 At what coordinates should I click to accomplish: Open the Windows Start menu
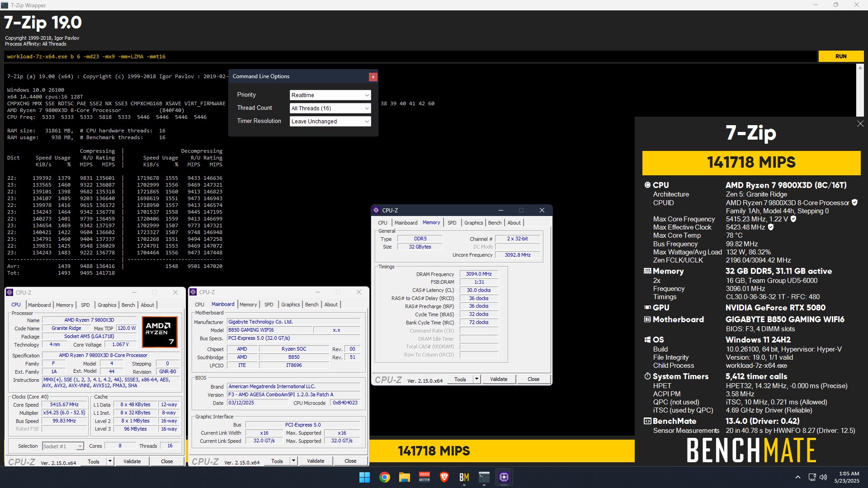pyautogui.click(x=364, y=477)
